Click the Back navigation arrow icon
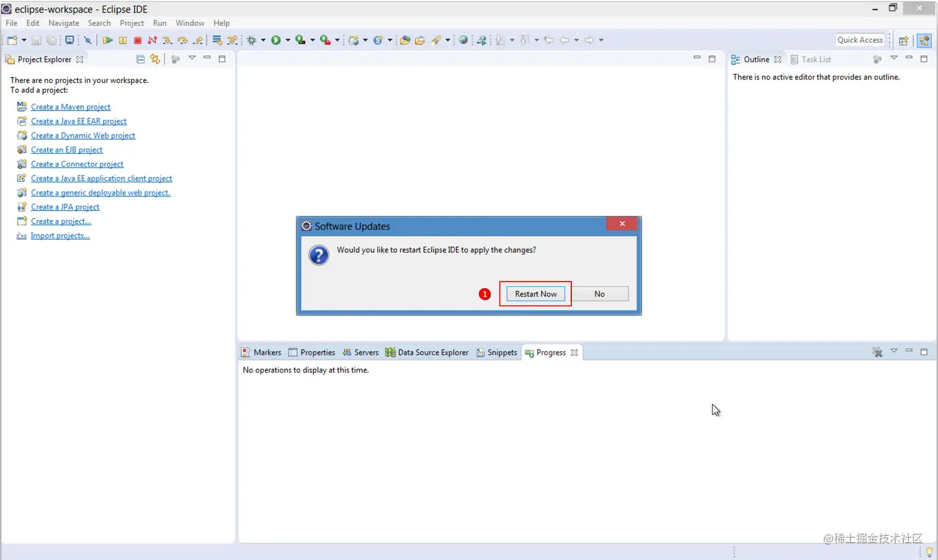This screenshot has width=938, height=560. coord(565,40)
